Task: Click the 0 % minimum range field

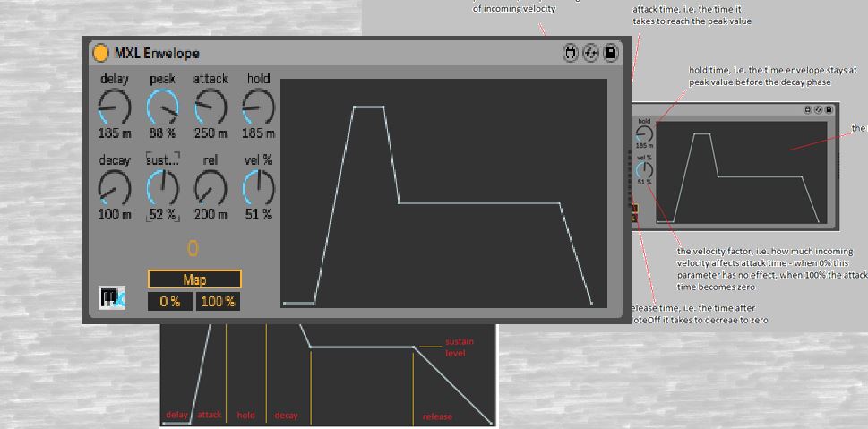Action: click(x=170, y=302)
